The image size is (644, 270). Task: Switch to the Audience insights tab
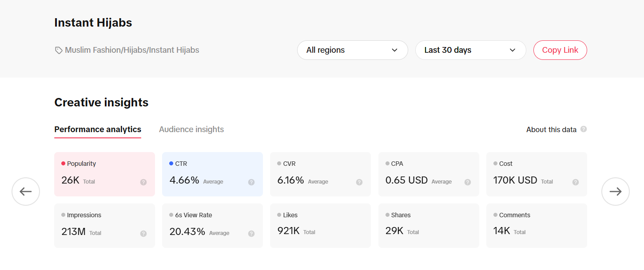[191, 129]
